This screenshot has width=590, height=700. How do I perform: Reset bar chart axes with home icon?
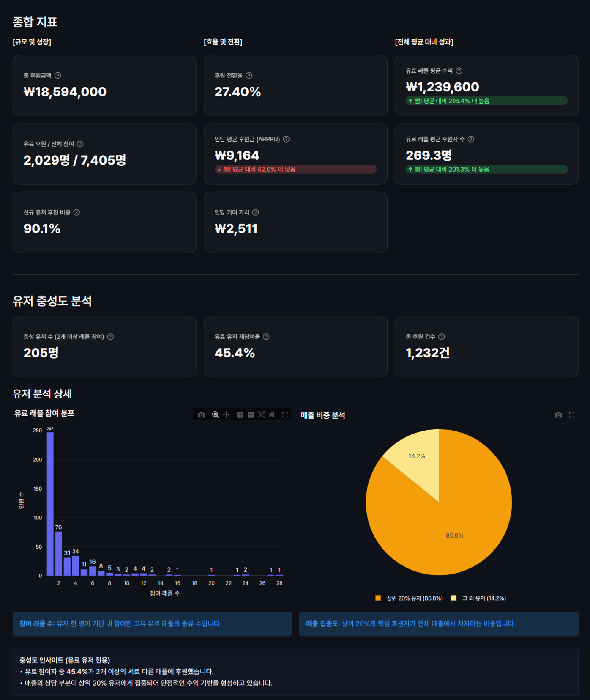point(272,415)
